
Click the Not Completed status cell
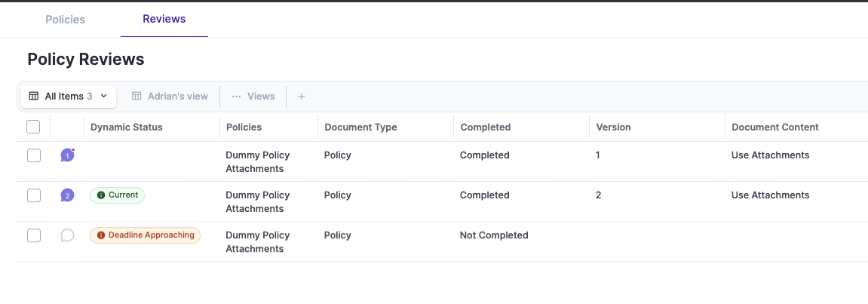tap(493, 235)
